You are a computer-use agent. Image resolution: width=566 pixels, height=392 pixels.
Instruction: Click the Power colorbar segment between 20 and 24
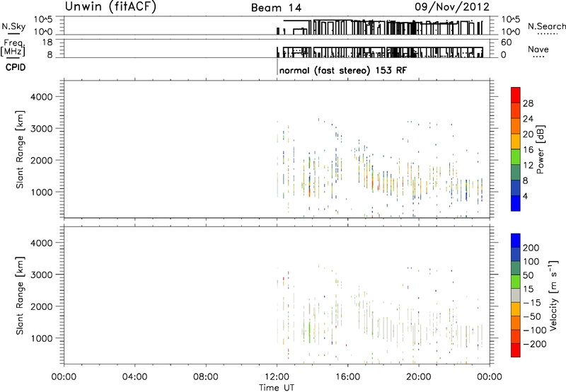click(516, 126)
